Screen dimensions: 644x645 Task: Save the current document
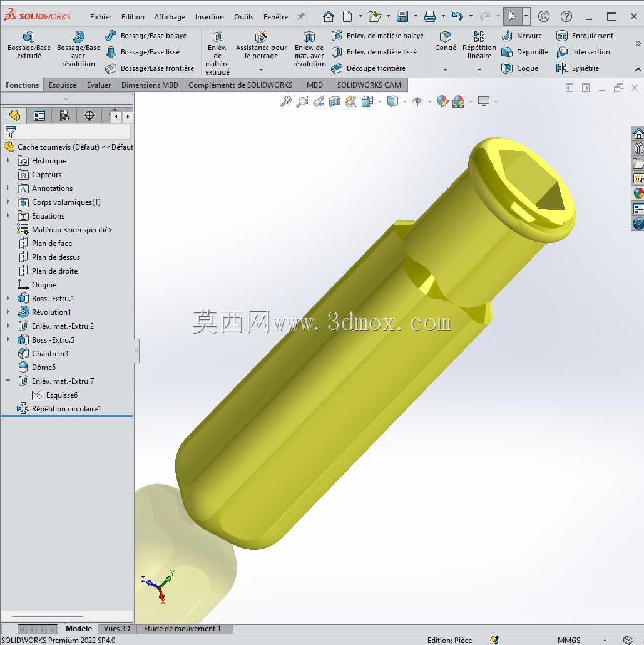click(402, 16)
